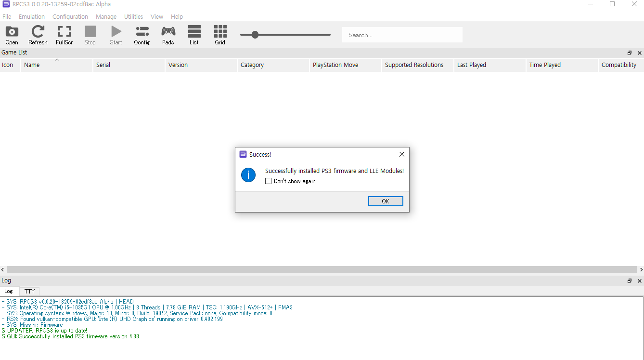This screenshot has width=644, height=360.
Task: Sort by Supported Resolutions column header
Action: point(418,65)
